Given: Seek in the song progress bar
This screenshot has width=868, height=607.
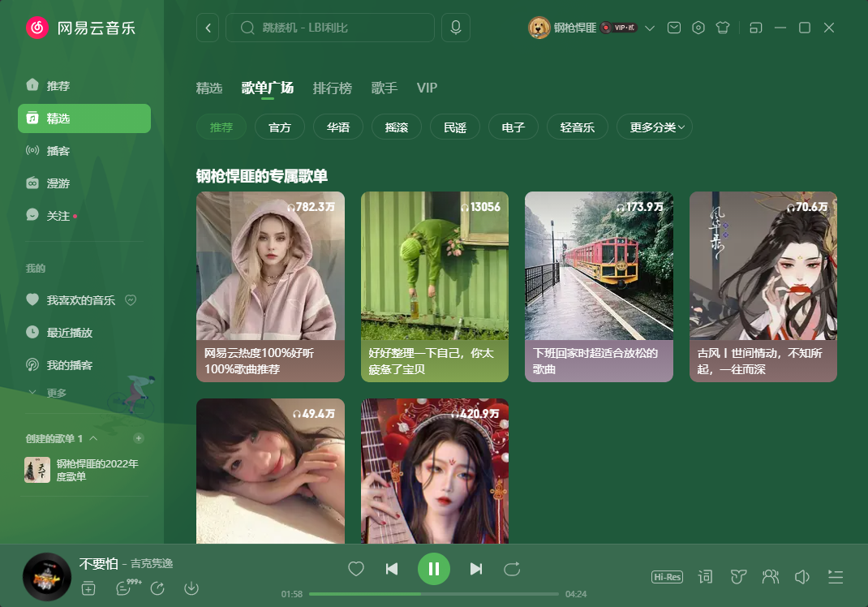Looking at the screenshot, I should pos(433,594).
